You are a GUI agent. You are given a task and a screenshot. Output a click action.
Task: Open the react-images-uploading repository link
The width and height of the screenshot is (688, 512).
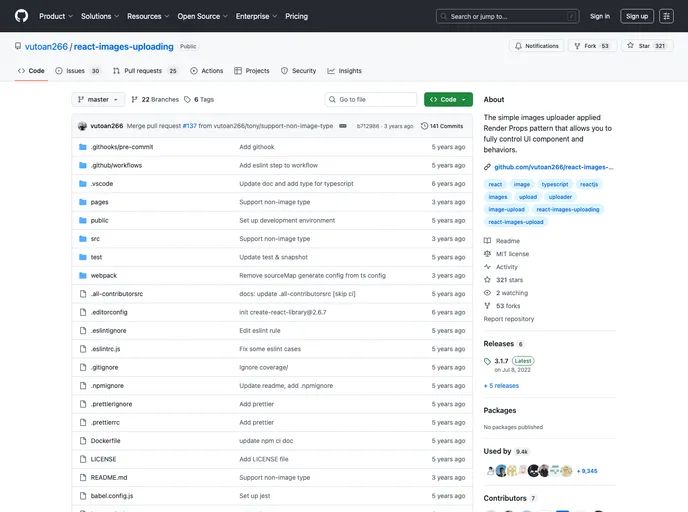coord(123,47)
